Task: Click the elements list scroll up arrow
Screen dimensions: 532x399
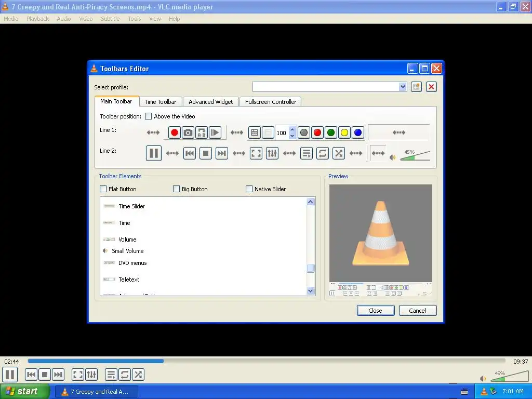Action: [310, 202]
